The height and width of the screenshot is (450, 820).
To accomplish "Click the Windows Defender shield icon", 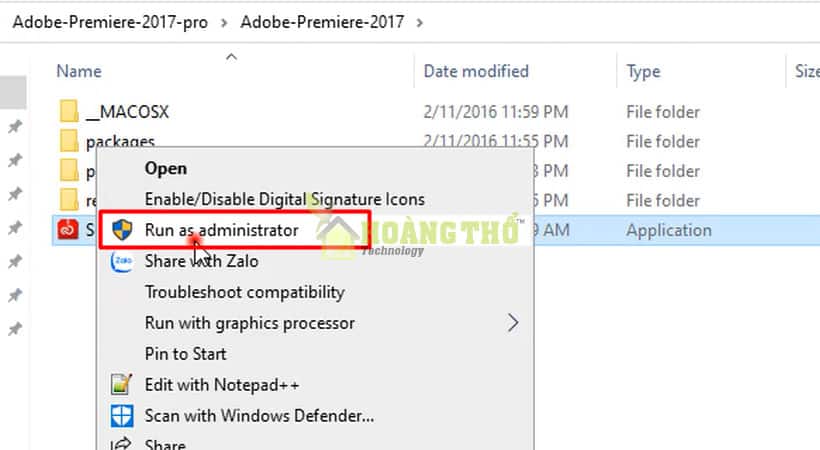I will [122, 416].
